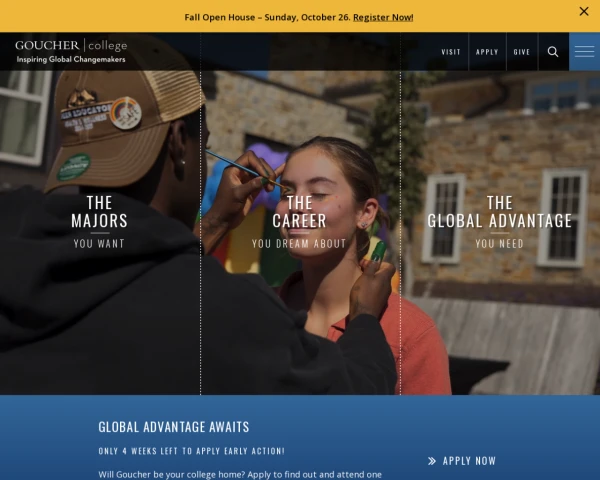Click the Fall Open House announcement text

tap(267, 17)
